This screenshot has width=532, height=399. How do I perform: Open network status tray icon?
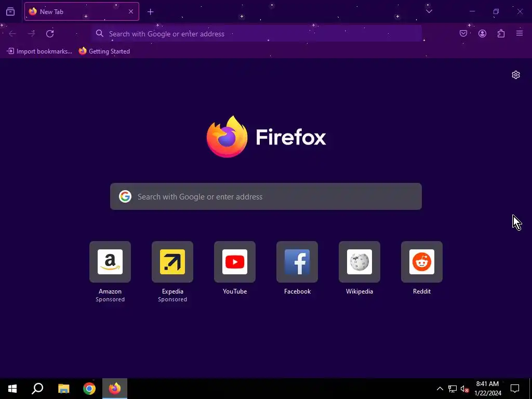453,389
